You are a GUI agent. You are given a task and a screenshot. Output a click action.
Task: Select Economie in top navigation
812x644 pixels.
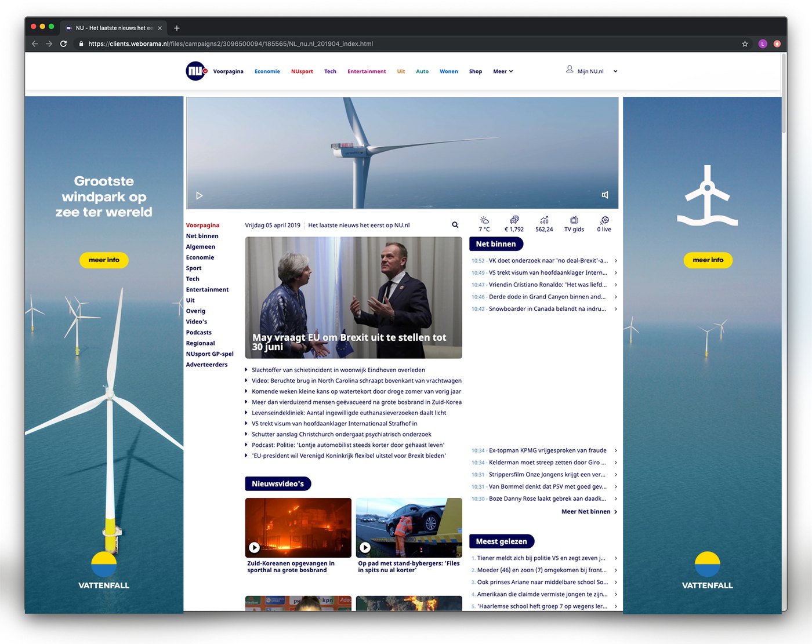pos(267,71)
